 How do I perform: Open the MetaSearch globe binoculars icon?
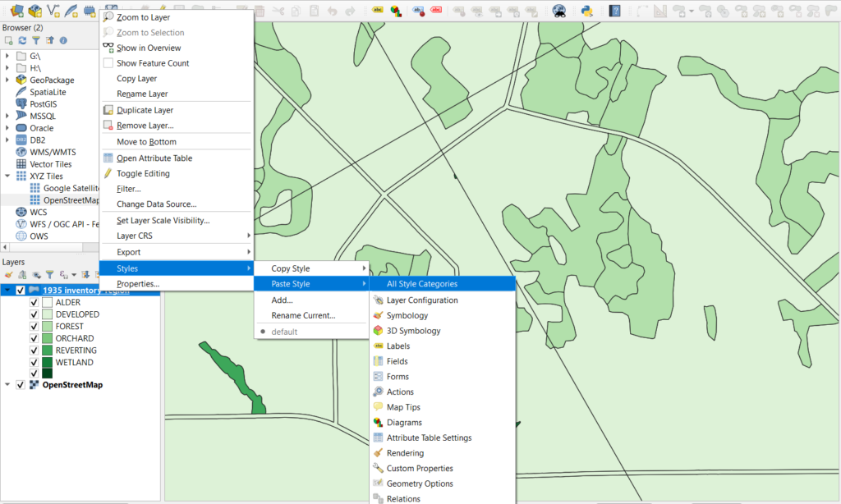tap(558, 10)
